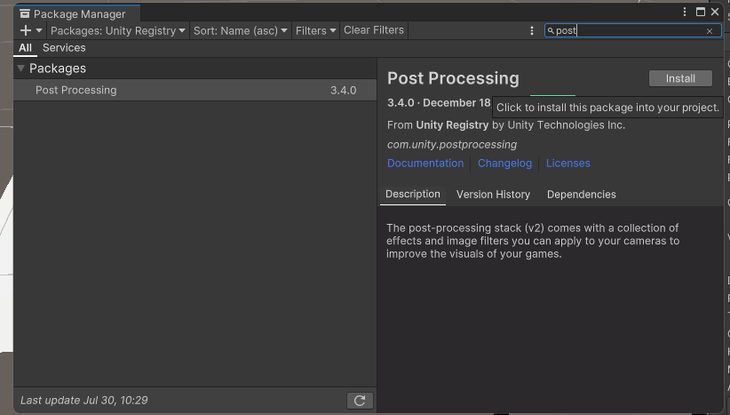Collapse the Packages group
Screen dimensions: 730x415
coord(21,68)
